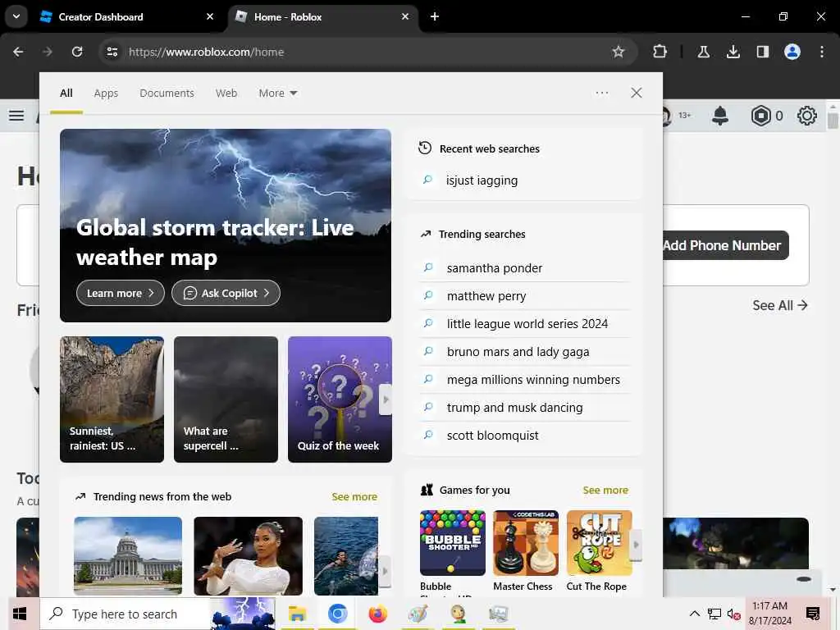Open Firefox from the taskbar

pyautogui.click(x=377, y=614)
